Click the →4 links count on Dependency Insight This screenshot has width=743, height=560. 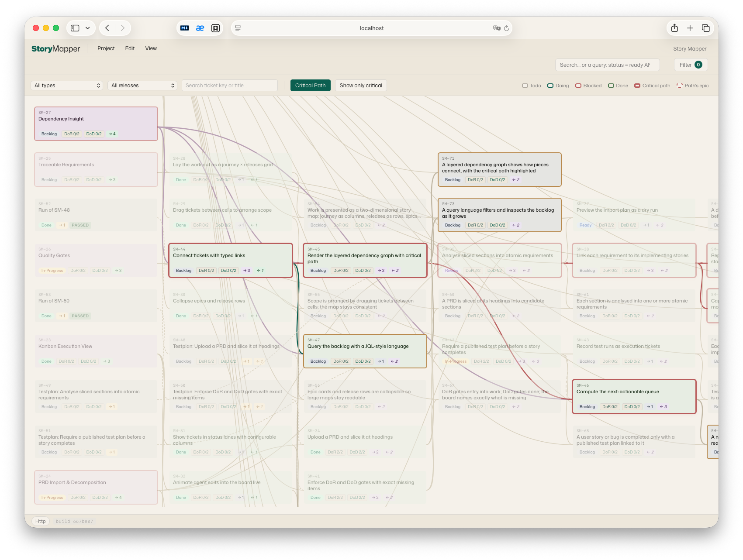112,134
